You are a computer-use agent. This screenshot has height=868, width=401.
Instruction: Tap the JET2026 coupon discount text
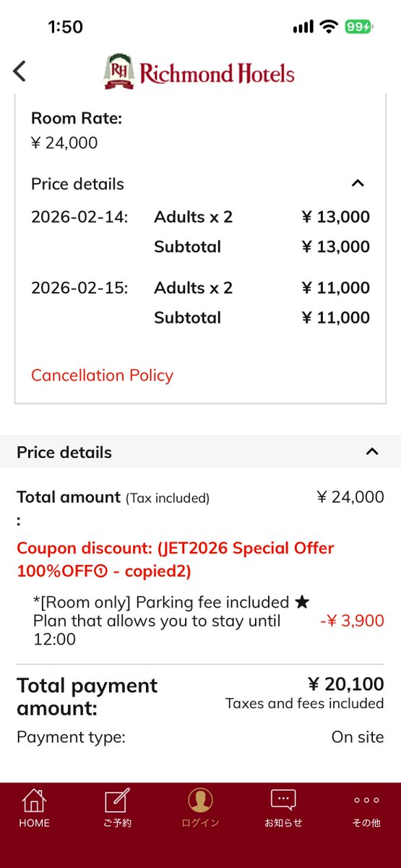(176, 559)
